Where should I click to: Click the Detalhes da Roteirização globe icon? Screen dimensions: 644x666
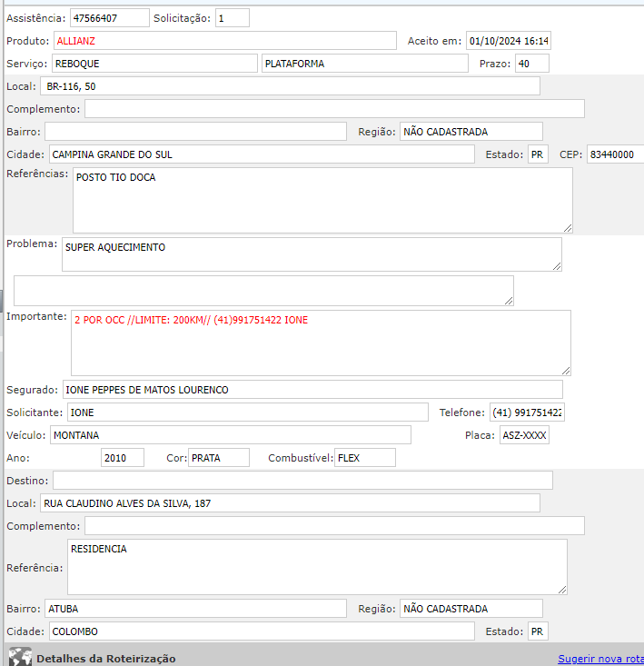click(x=20, y=657)
